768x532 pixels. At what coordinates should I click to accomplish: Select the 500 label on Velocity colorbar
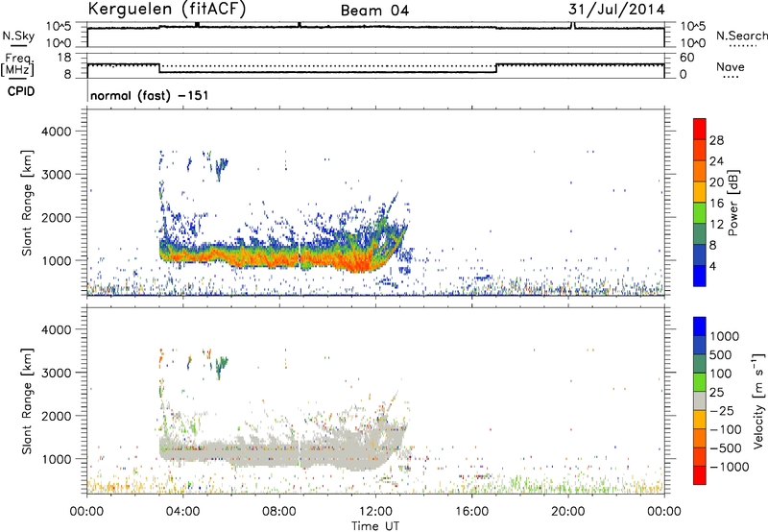pyautogui.click(x=722, y=354)
